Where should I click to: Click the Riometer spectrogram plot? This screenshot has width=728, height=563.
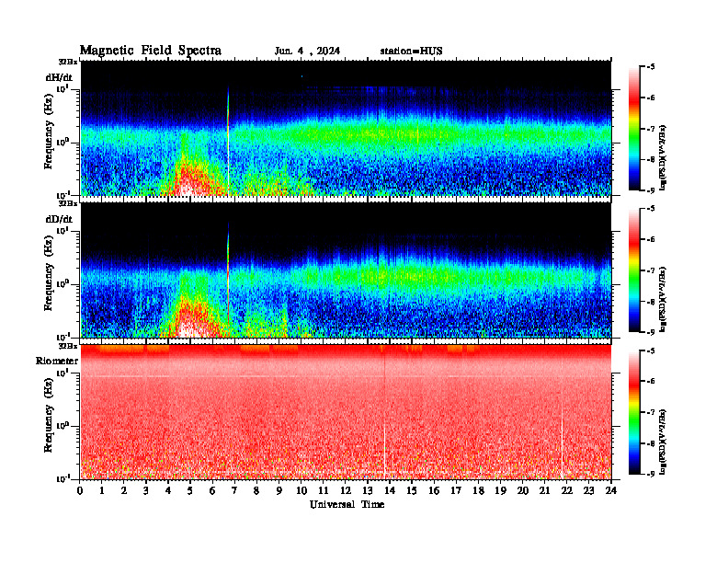coord(346,412)
